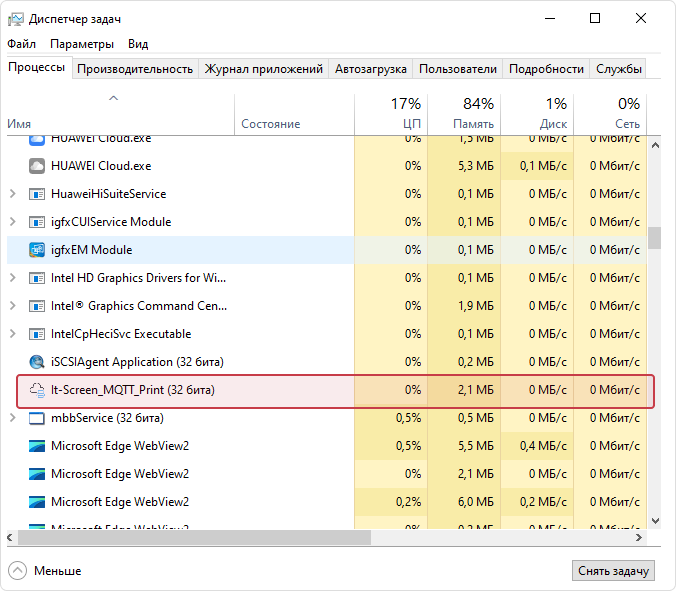
Task: Expand the HuaweiHiSuiteService process group
Action: coord(12,194)
